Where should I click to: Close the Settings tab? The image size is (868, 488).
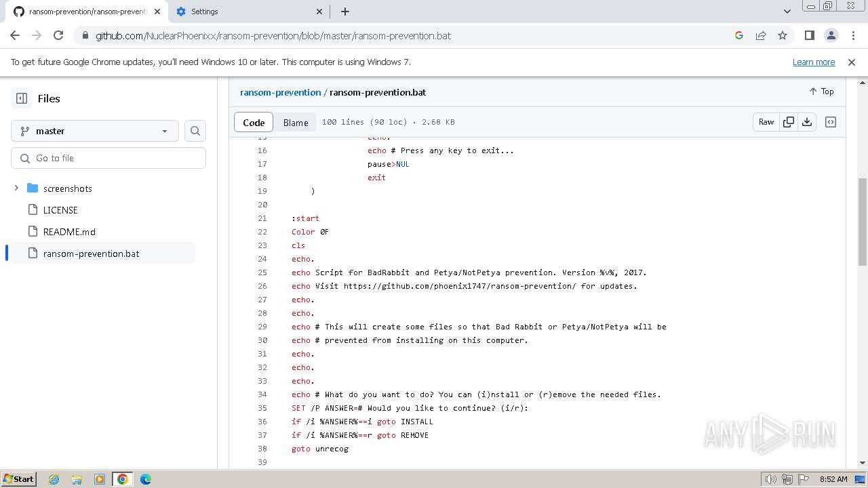pyautogui.click(x=320, y=12)
